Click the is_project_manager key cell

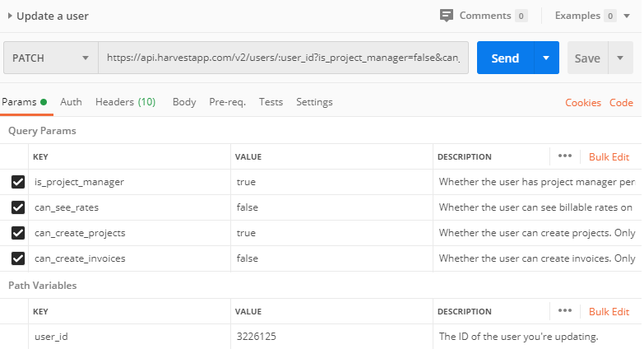[129, 182]
